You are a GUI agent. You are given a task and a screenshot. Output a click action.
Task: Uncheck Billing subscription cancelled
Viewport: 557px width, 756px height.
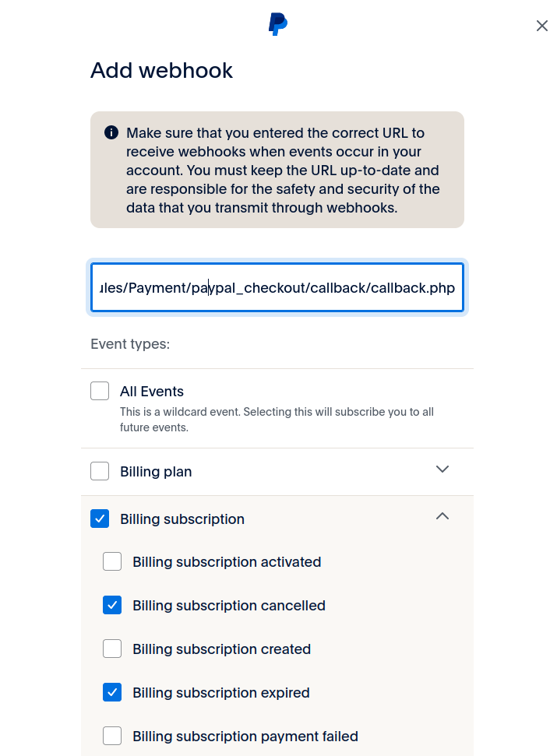(x=112, y=605)
